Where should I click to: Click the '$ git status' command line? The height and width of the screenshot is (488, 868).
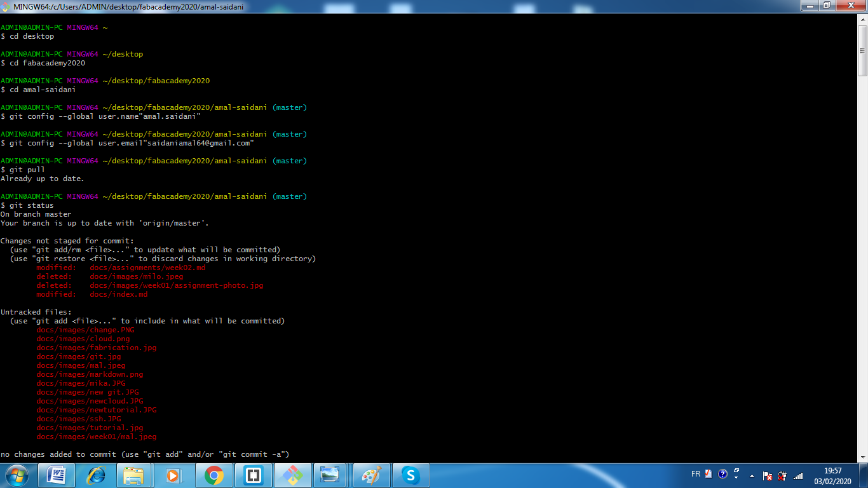[x=27, y=205]
